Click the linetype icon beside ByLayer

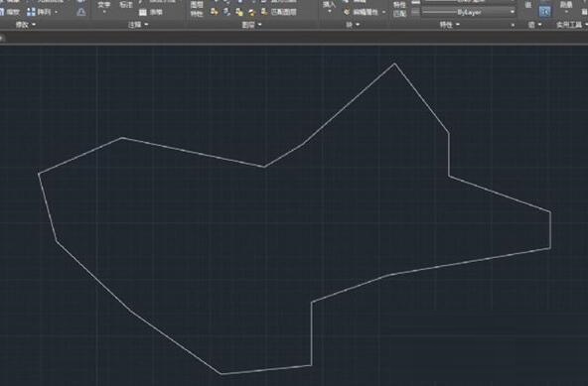click(x=415, y=12)
